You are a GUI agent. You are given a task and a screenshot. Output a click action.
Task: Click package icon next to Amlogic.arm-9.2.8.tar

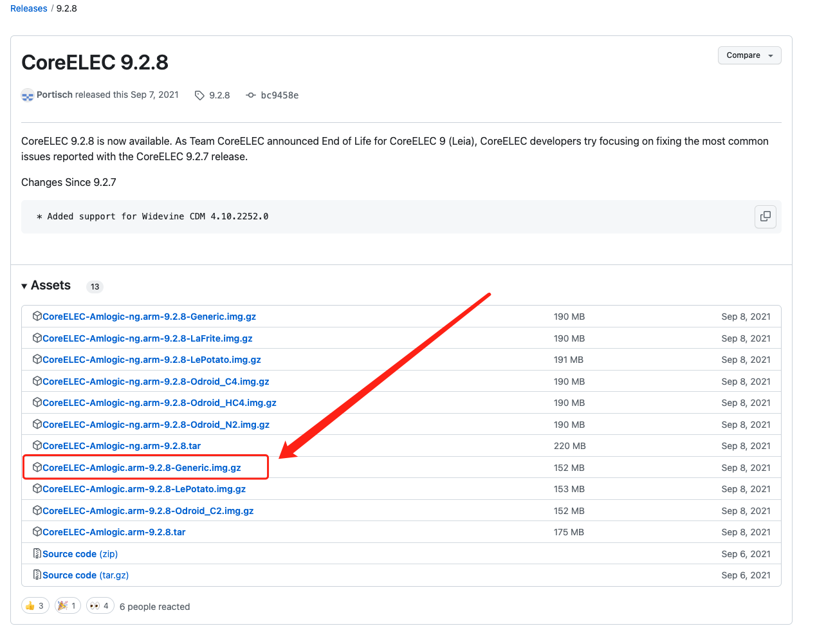pos(37,531)
